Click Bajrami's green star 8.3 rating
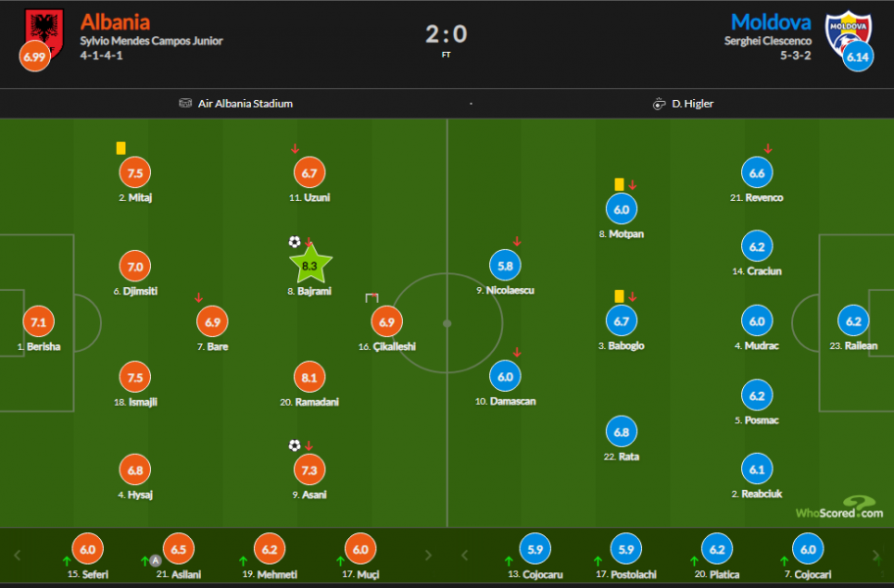This screenshot has height=588, width=894. coord(310,265)
